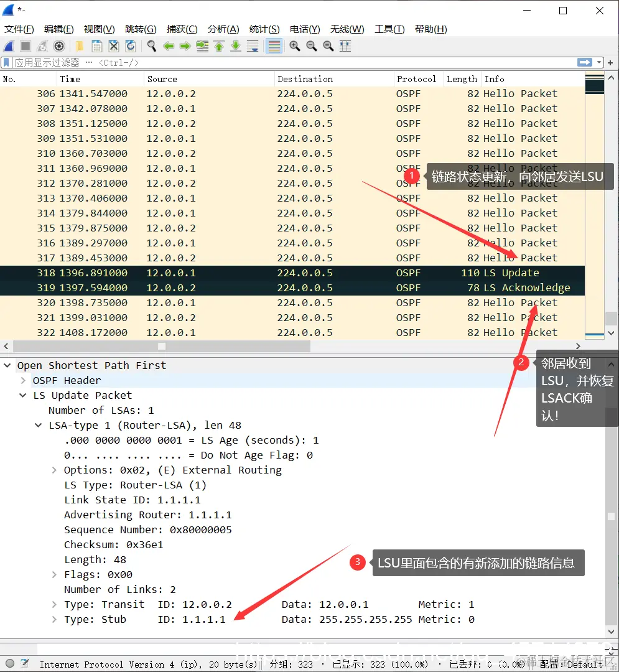Stop the running capture
The height and width of the screenshot is (672, 619).
pyautogui.click(x=26, y=46)
